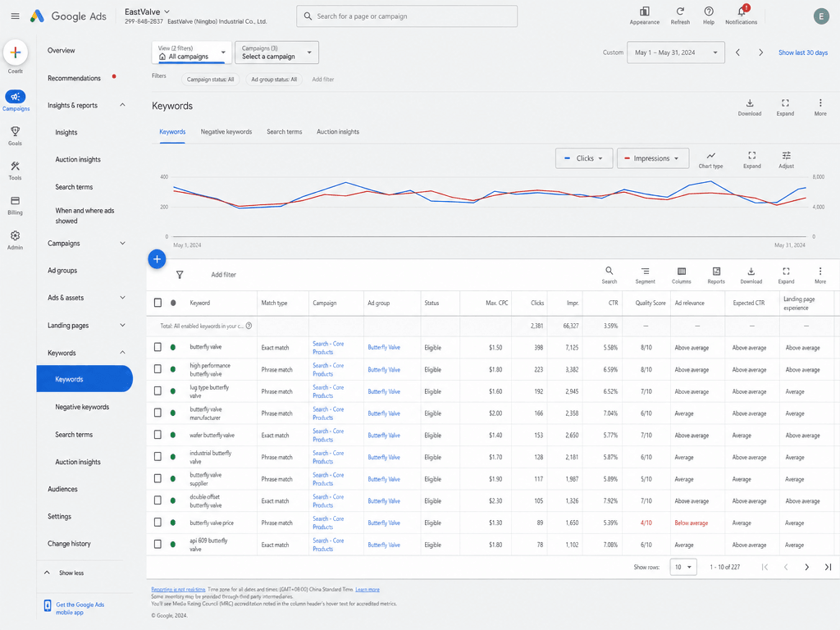Click the Create plus button in sidebar
The width and height of the screenshot is (840, 630).
click(16, 52)
